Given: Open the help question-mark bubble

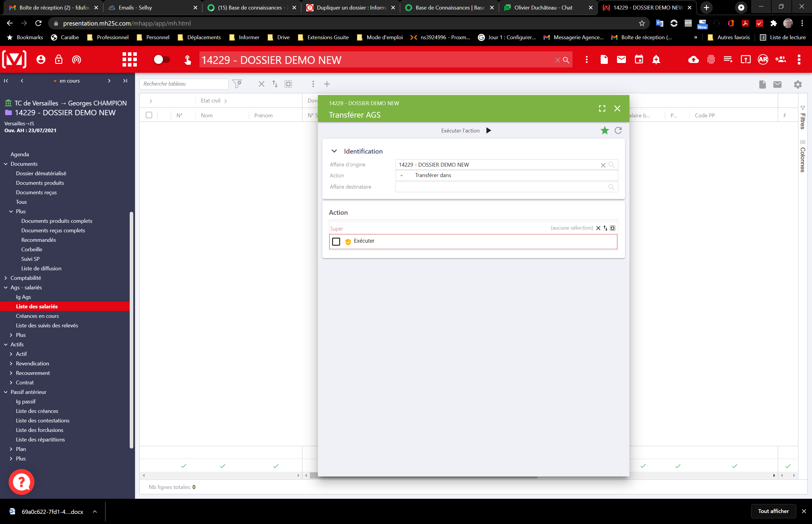Looking at the screenshot, I should [21, 482].
